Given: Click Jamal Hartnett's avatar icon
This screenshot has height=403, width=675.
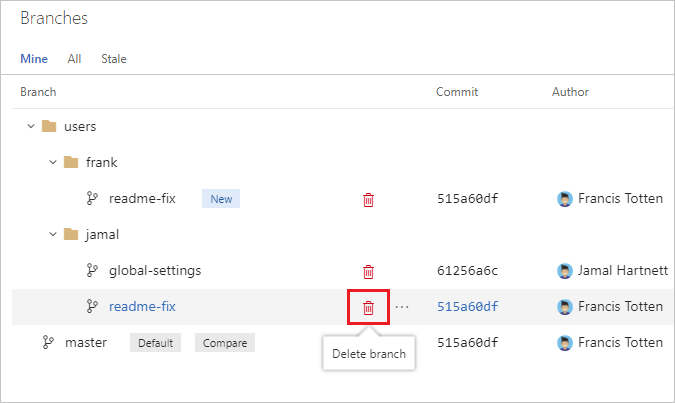Looking at the screenshot, I should coord(565,271).
